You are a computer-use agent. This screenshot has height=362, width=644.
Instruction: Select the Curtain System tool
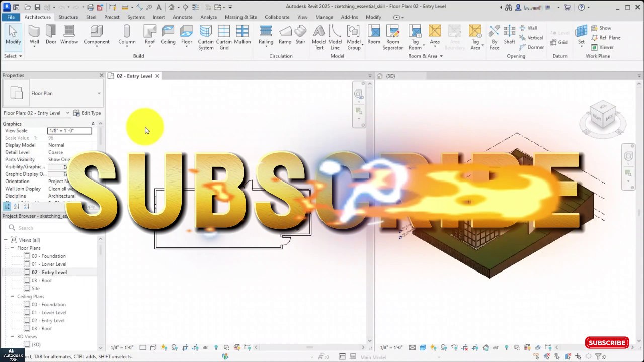pos(206,38)
